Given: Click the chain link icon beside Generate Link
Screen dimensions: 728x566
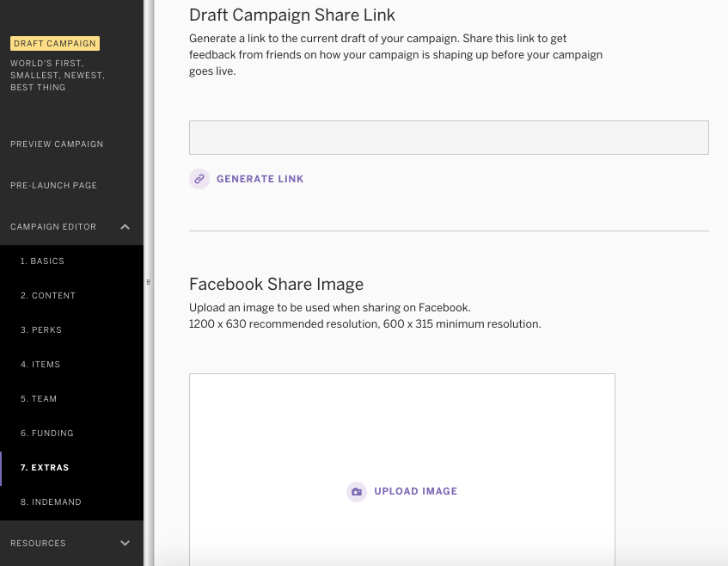Looking at the screenshot, I should (199, 179).
